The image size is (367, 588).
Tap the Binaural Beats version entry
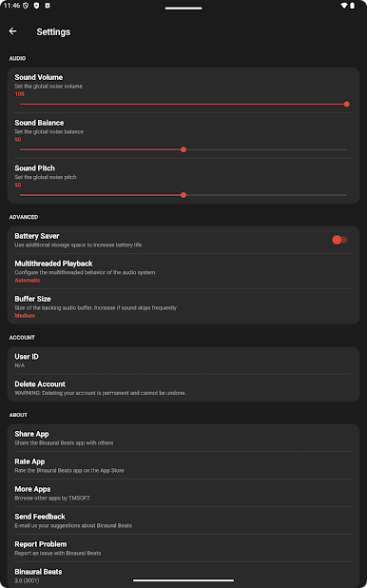point(183,576)
